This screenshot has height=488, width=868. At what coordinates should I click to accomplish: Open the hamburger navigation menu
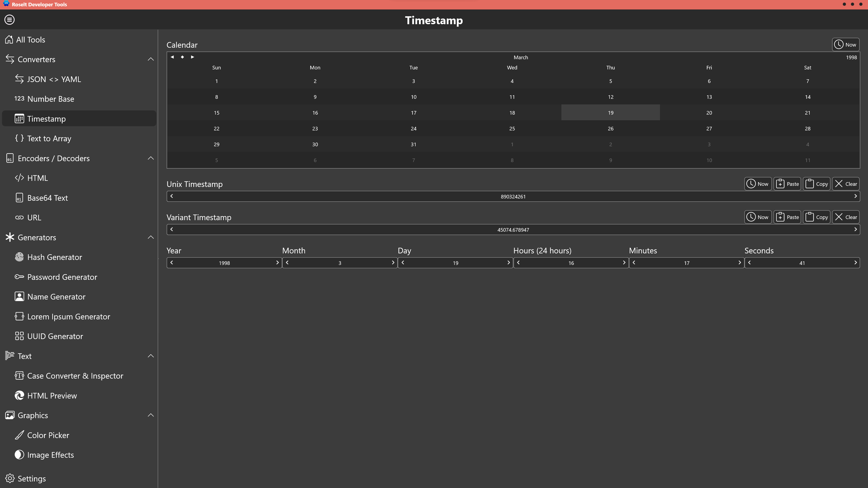[9, 19]
